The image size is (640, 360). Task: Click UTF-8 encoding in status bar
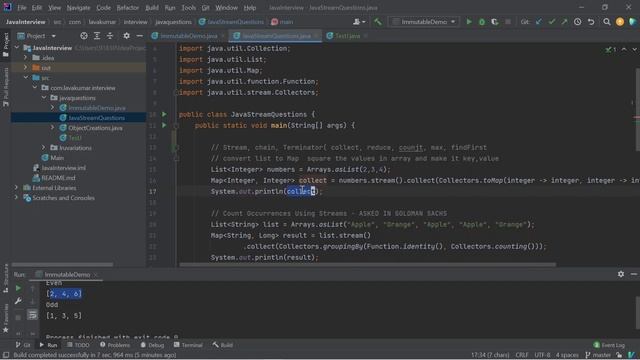(x=542, y=355)
